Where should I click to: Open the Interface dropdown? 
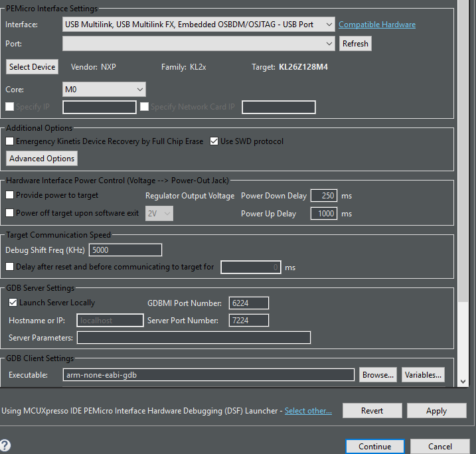(198, 25)
